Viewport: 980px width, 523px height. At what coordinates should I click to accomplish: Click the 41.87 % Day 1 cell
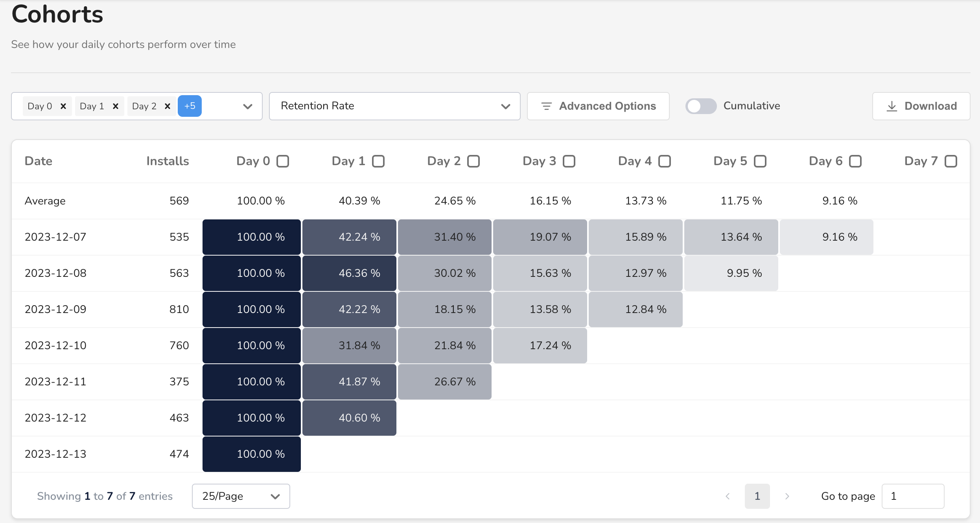coord(349,382)
